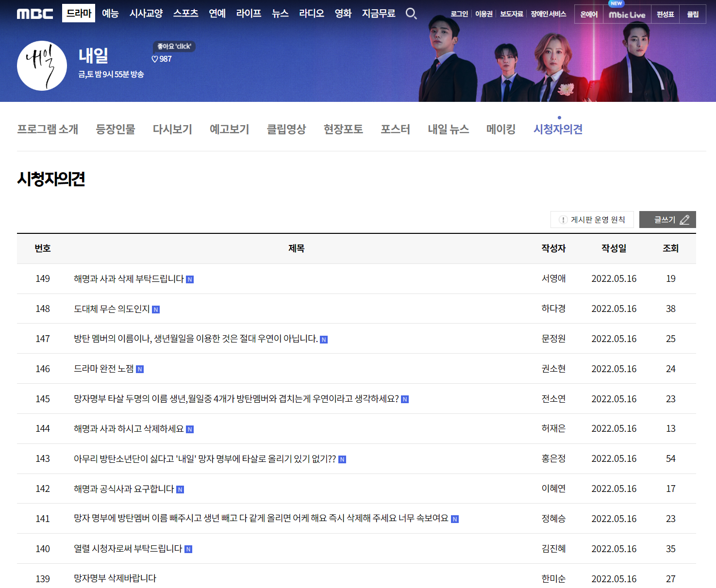Switch to 클립영상 tab

286,129
